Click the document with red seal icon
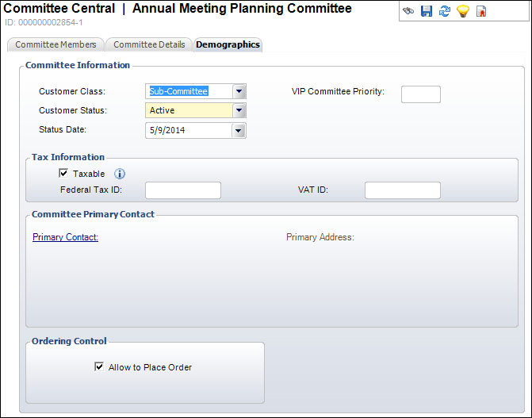The width and height of the screenshot is (532, 418). [x=481, y=11]
